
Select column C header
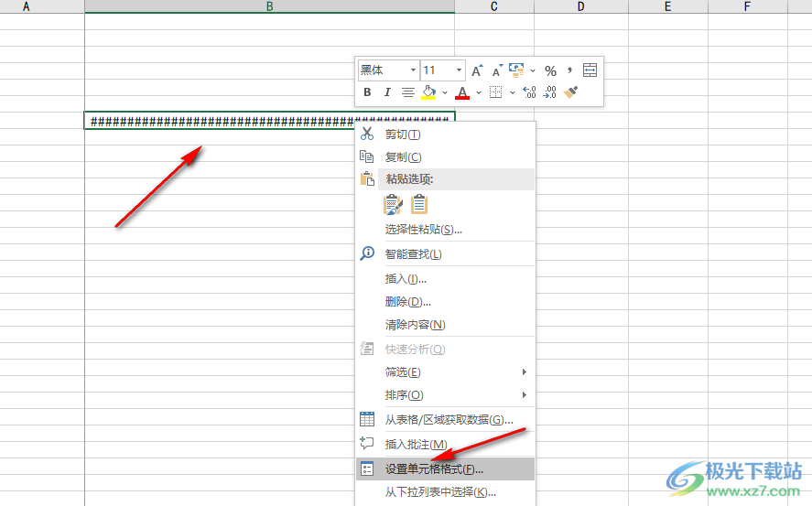coord(494,6)
